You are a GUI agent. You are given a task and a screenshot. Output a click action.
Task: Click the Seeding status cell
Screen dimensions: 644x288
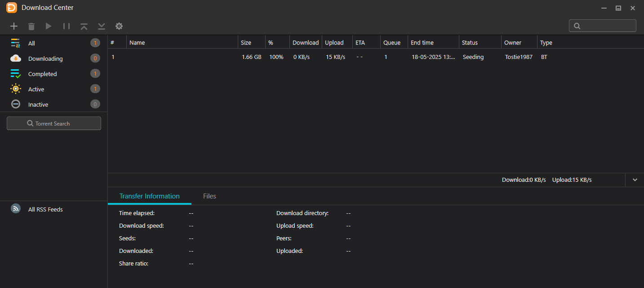(x=473, y=57)
